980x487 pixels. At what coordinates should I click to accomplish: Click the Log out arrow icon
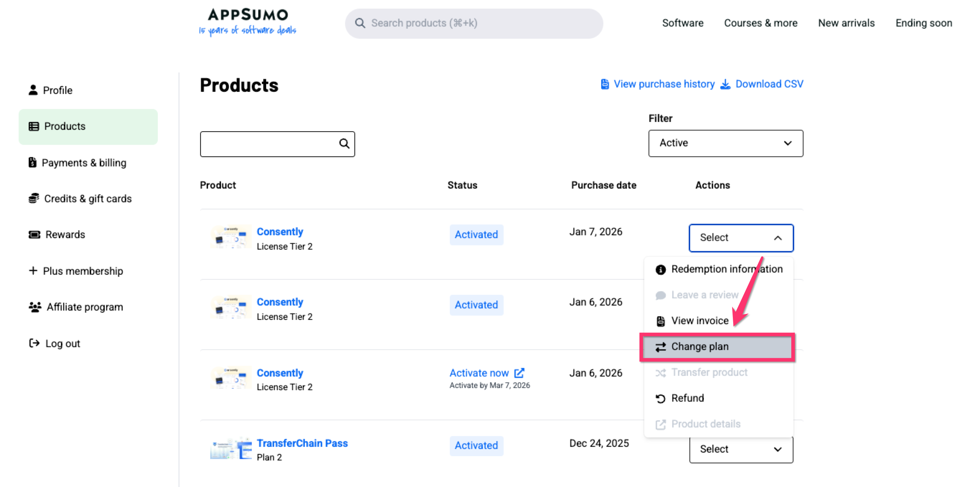click(34, 343)
